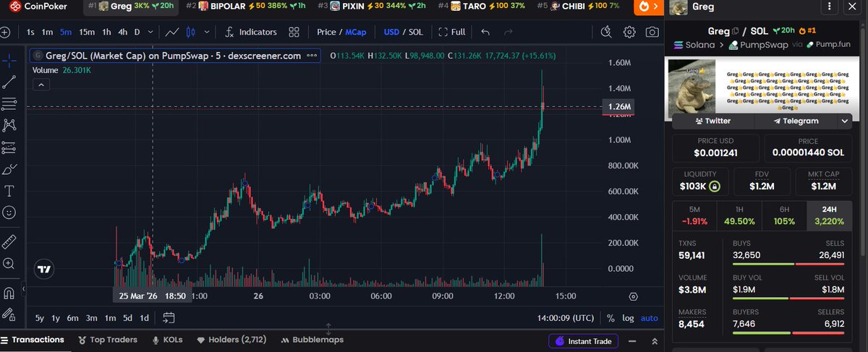Screen dimensions: 868x352
Task: Select the 1H stats period tab
Action: [x=739, y=215]
